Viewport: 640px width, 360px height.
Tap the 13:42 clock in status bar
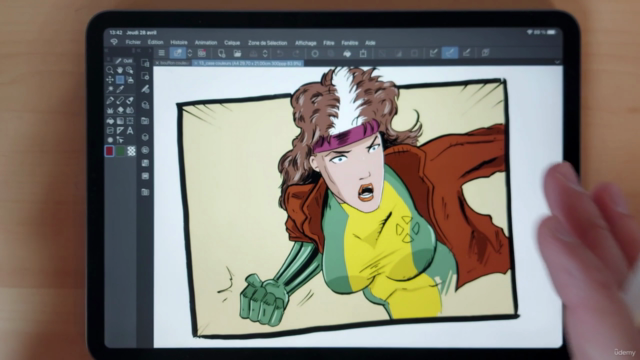coord(116,32)
